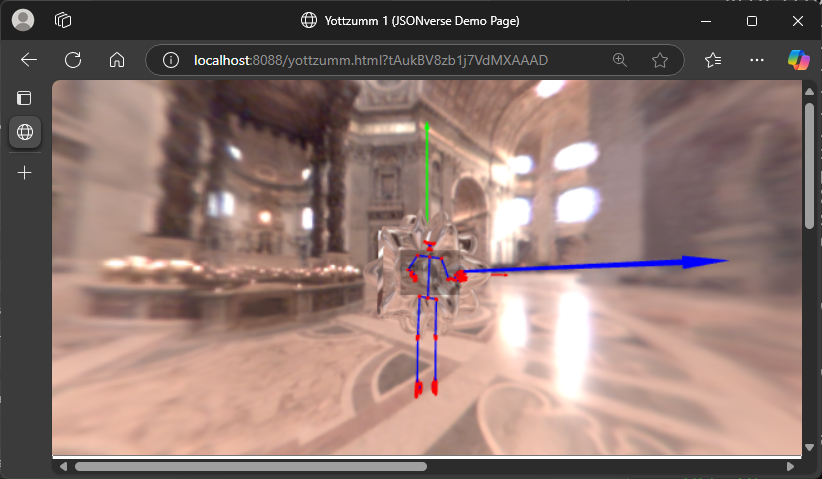The width and height of the screenshot is (822, 479).
Task: Open a new tab with plus button
Action: [24, 172]
